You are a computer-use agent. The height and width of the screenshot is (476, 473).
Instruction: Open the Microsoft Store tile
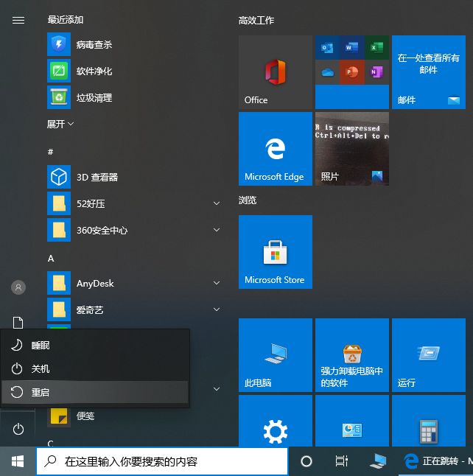275,252
